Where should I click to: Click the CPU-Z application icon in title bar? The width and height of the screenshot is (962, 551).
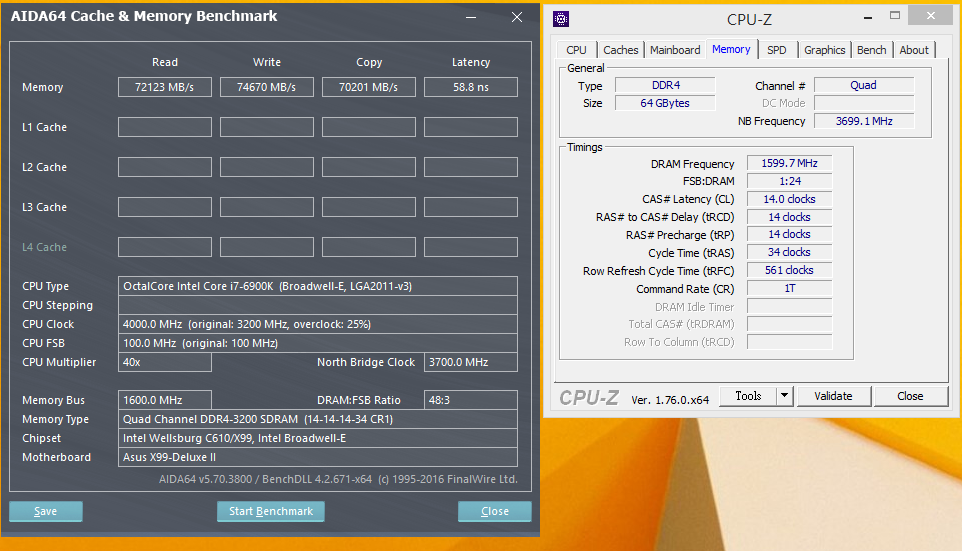tap(561, 19)
